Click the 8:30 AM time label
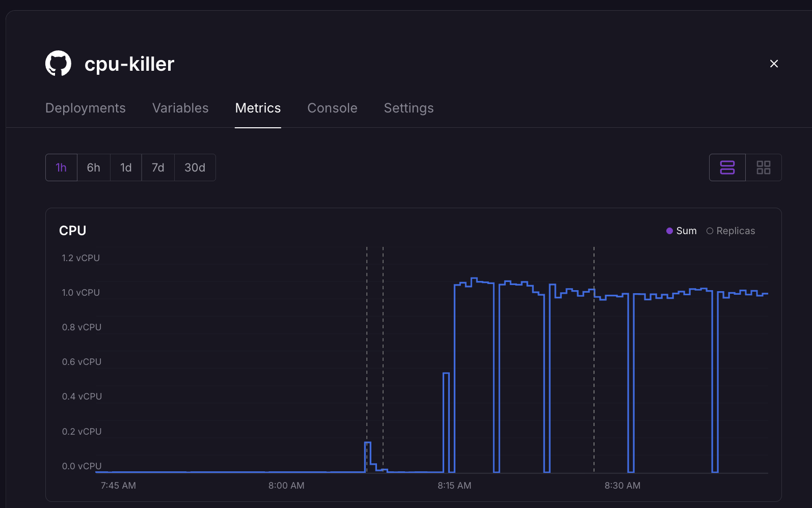812x508 pixels. 622,486
